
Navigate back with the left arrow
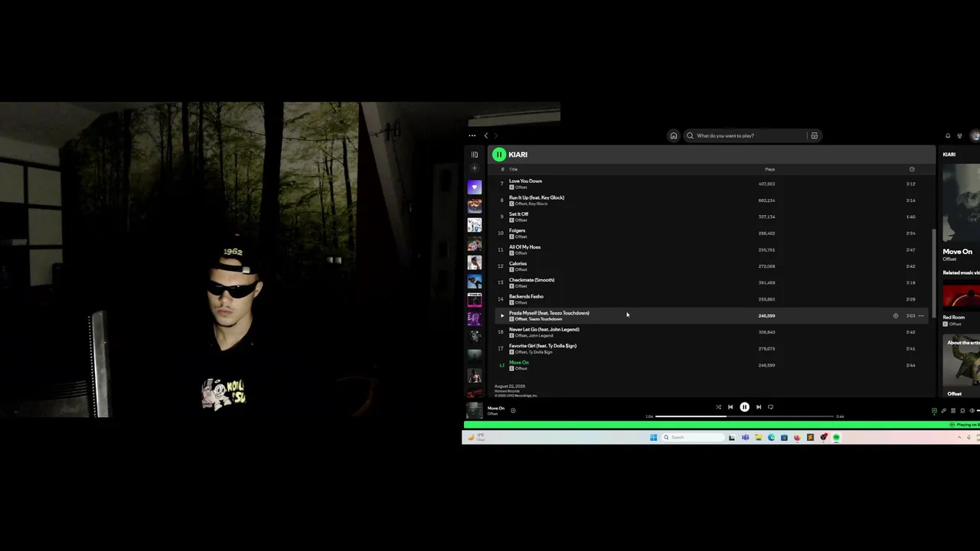pos(485,135)
